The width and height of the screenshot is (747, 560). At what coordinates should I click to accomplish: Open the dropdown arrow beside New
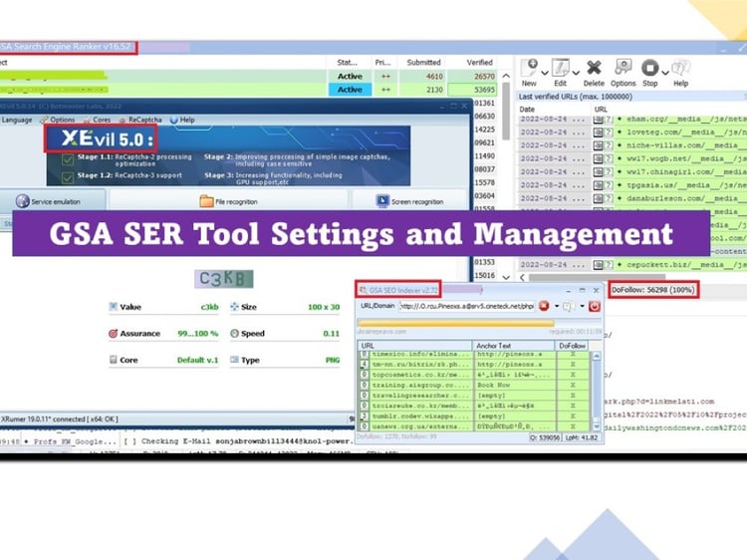(545, 73)
